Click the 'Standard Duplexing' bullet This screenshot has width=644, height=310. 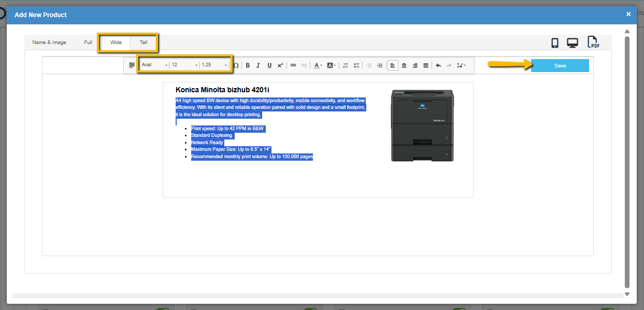click(x=211, y=135)
